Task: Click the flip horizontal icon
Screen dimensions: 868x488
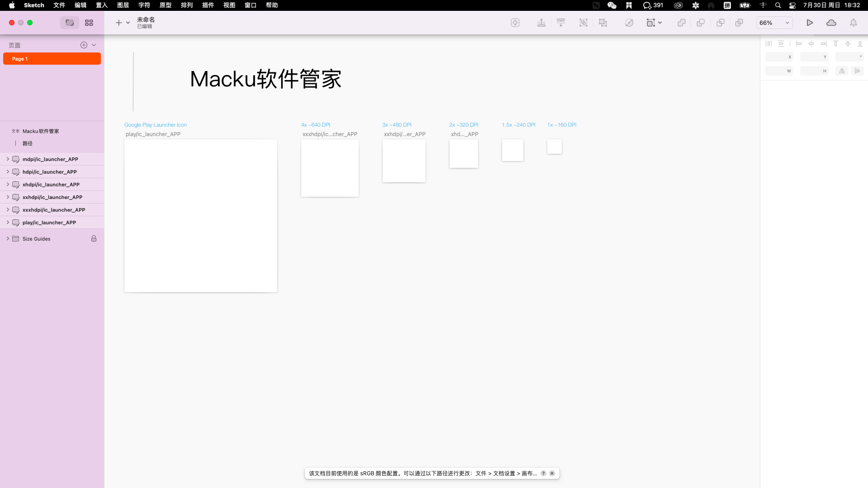Action: [842, 71]
